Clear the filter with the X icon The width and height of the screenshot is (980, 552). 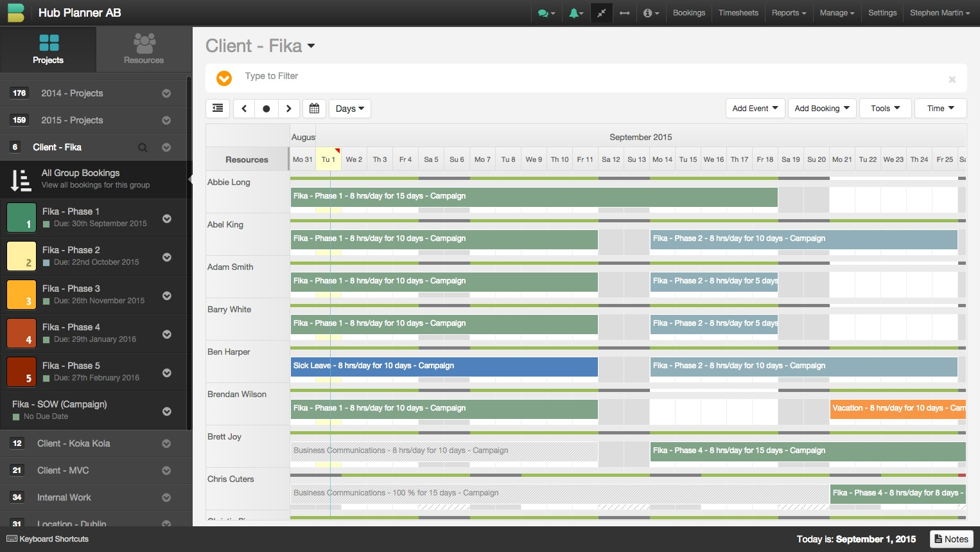[x=952, y=80]
